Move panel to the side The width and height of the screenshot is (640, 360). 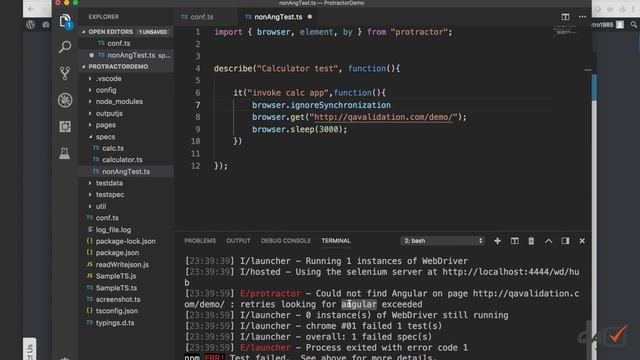click(565, 241)
